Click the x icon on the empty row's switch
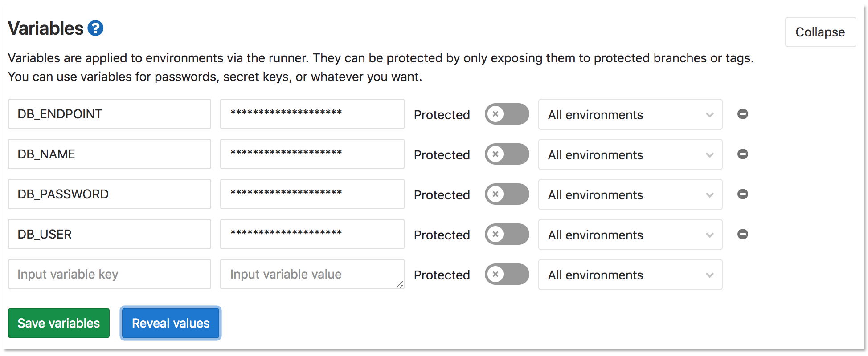The height and width of the screenshot is (356, 868). pyautogui.click(x=496, y=275)
